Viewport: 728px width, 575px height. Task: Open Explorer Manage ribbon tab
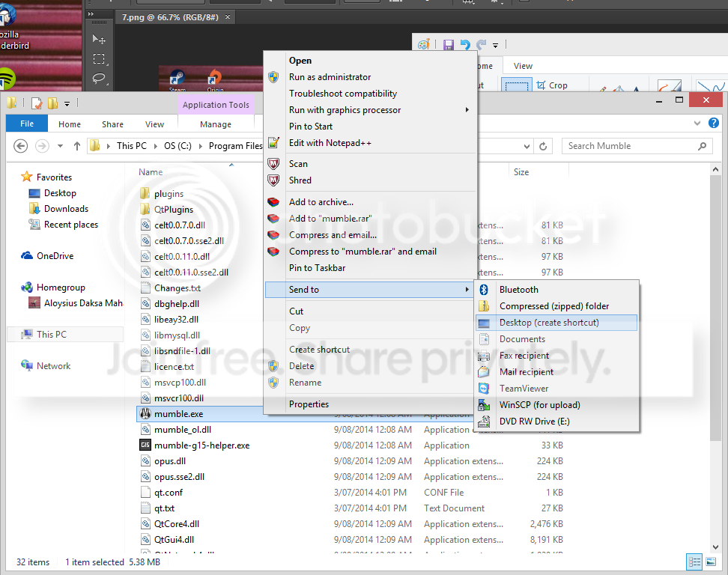[216, 124]
